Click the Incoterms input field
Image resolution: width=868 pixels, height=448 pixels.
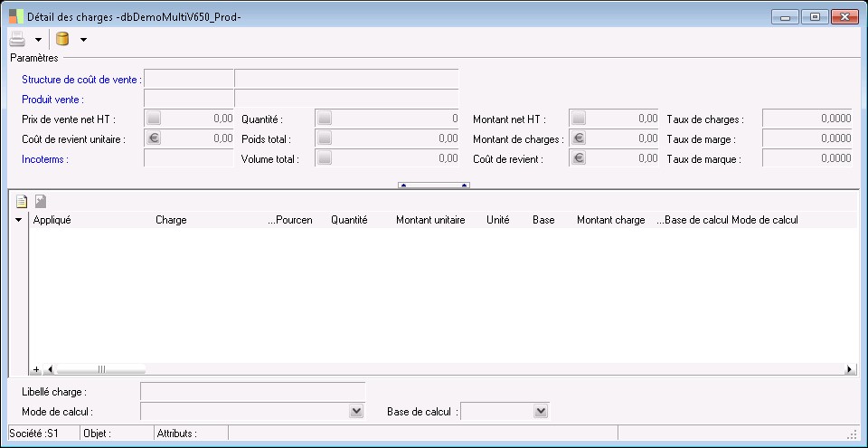189,158
